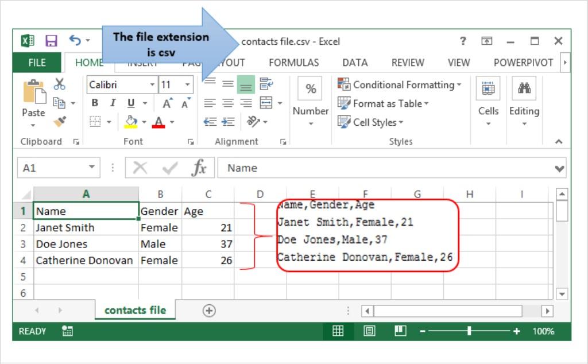Switch to Page Break Preview
The image size is (588, 364).
click(400, 331)
